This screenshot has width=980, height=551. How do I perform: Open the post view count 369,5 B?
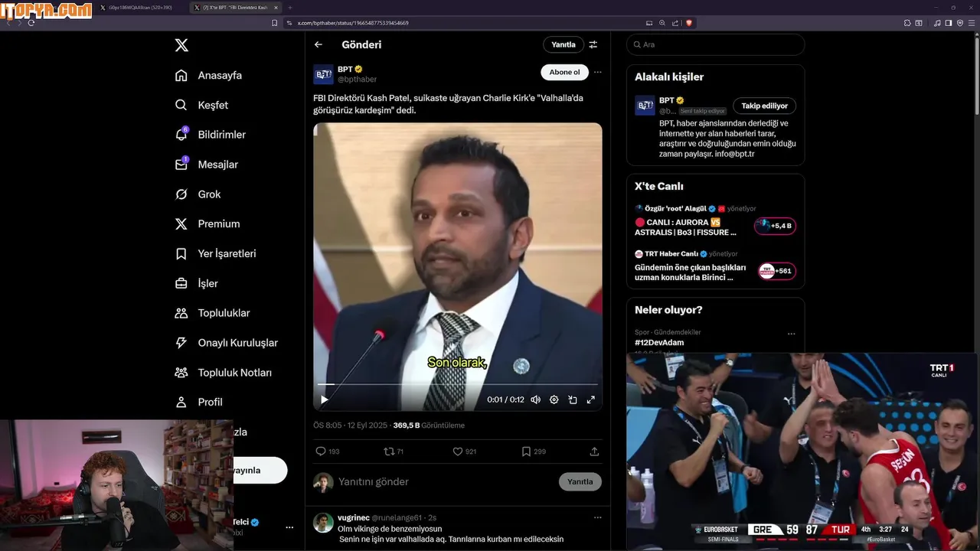(429, 425)
